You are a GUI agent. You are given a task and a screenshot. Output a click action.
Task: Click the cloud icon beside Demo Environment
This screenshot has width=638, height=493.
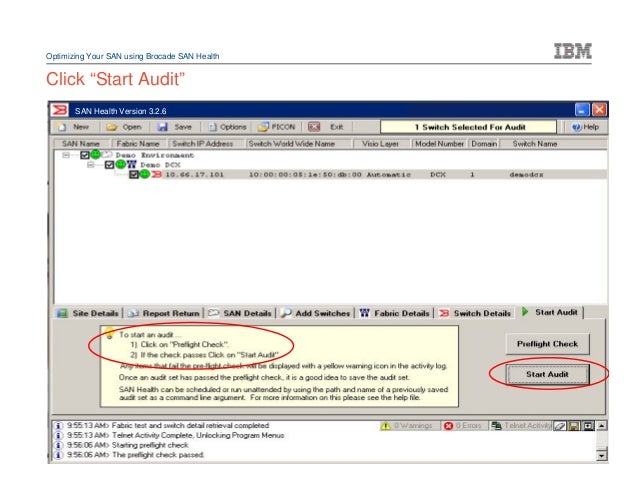pyautogui.click(x=107, y=155)
